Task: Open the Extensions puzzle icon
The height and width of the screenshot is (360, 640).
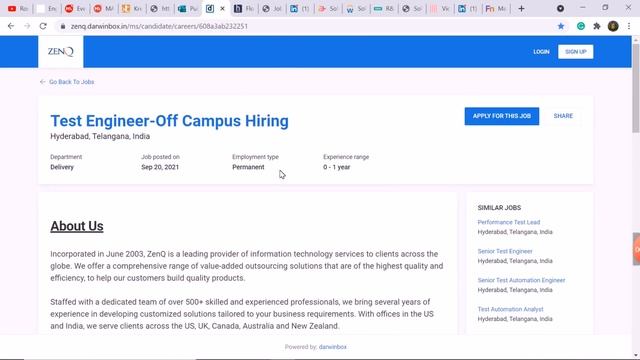Action: click(597, 26)
